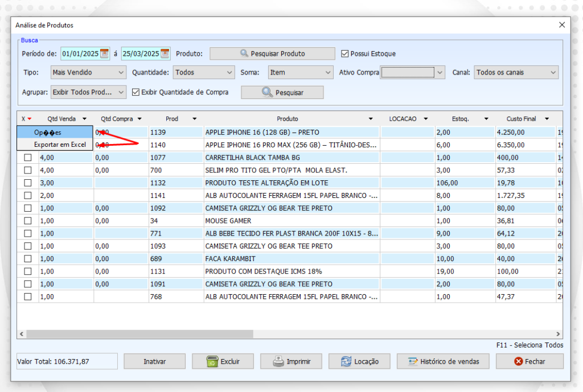This screenshot has width=583, height=392.
Task: Open the Produto column filter arrow
Action: (x=371, y=119)
